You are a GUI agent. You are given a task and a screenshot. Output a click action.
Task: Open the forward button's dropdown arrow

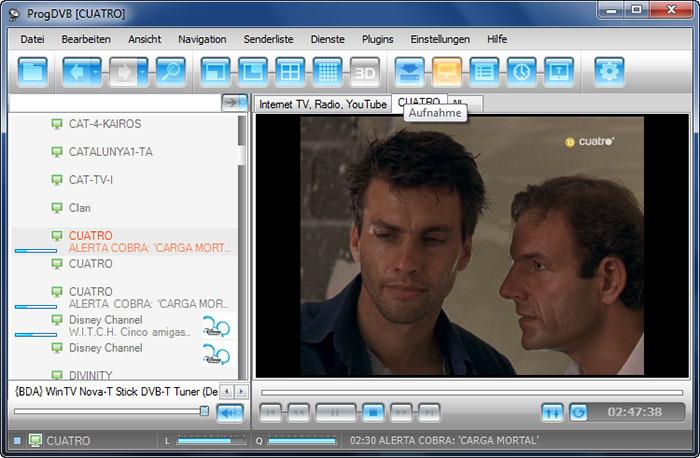142,72
